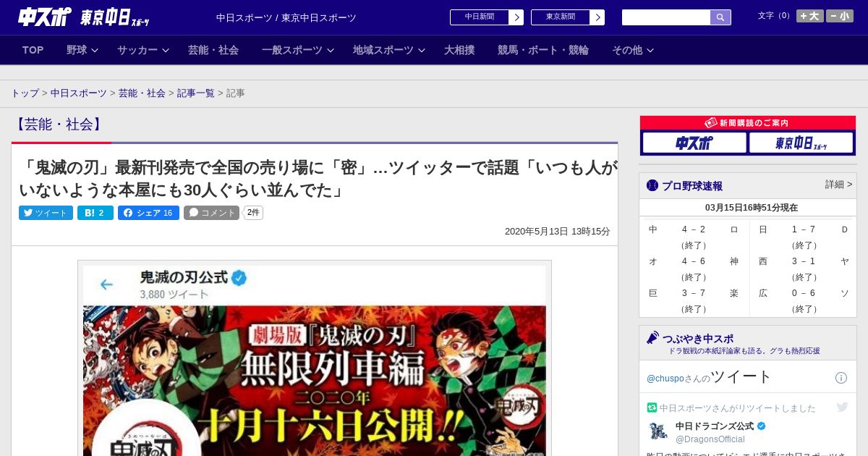Focus the header search input field
Image resolution: width=868 pixels, height=456 pixels.
click(666, 17)
